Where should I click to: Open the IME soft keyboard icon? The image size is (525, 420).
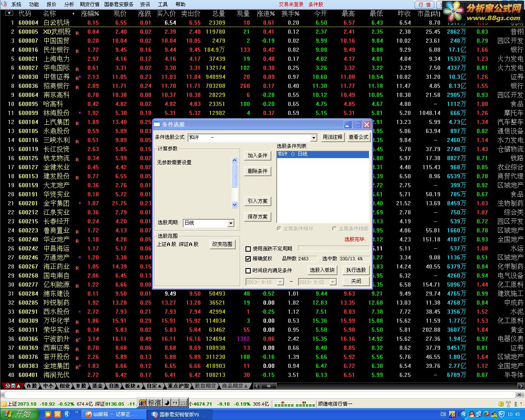click(183, 403)
